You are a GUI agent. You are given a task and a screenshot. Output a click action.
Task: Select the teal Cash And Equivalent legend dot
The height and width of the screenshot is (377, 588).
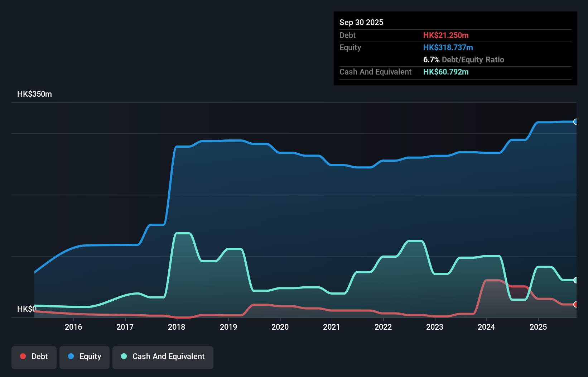(x=123, y=356)
